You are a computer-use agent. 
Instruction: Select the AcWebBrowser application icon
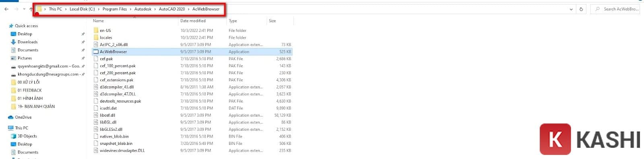(96, 52)
